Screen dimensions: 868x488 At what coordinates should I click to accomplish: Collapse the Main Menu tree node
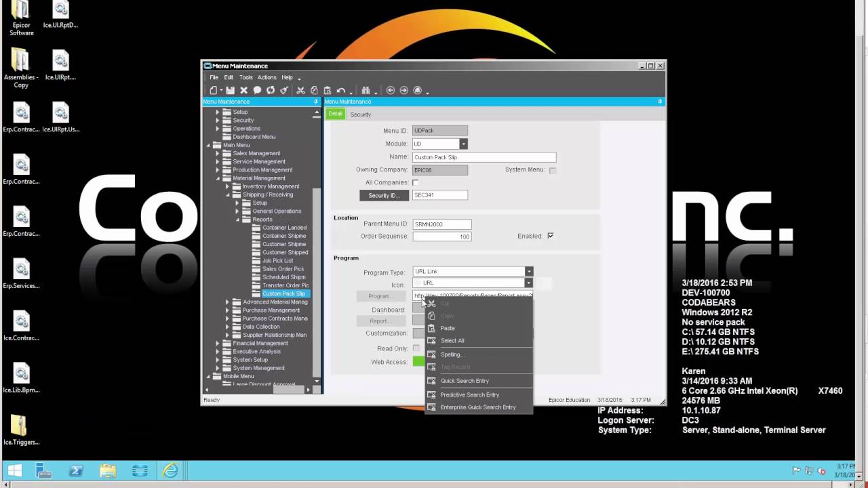point(208,145)
